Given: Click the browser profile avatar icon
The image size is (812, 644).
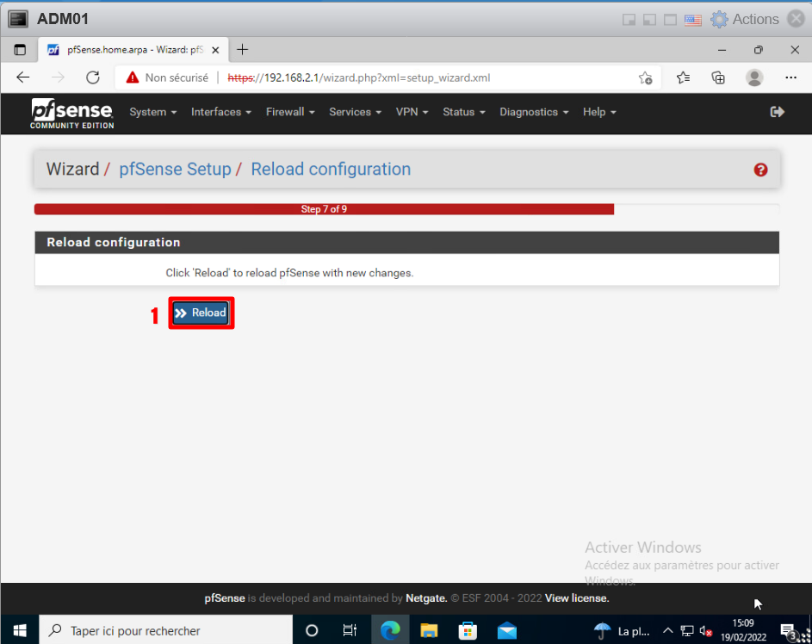Looking at the screenshot, I should [x=754, y=77].
